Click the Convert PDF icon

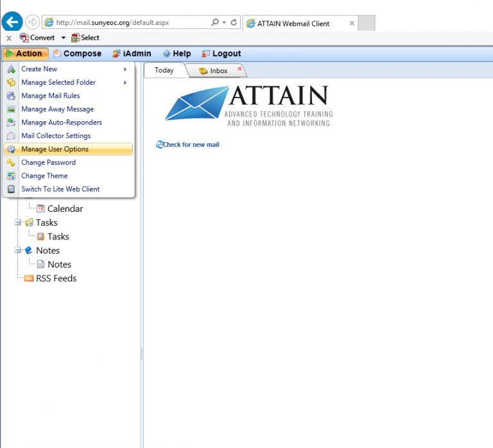pyautogui.click(x=24, y=38)
